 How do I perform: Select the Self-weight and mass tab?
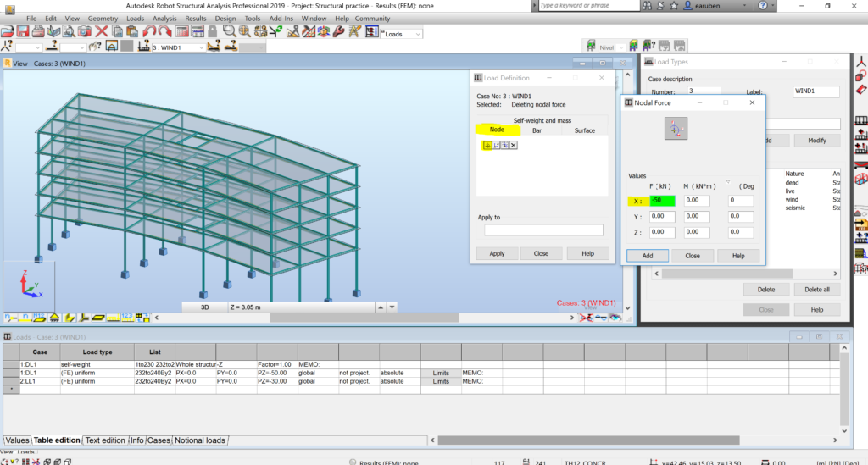pyautogui.click(x=542, y=120)
